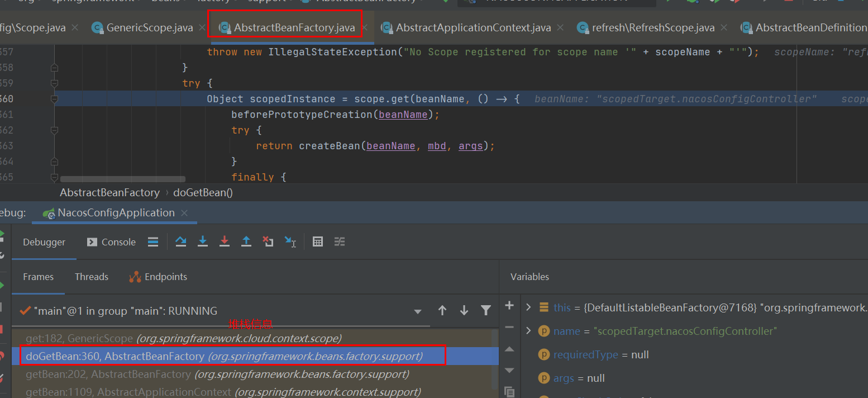Select the Frames tab
Image resolution: width=868 pixels, height=398 pixels.
38,277
